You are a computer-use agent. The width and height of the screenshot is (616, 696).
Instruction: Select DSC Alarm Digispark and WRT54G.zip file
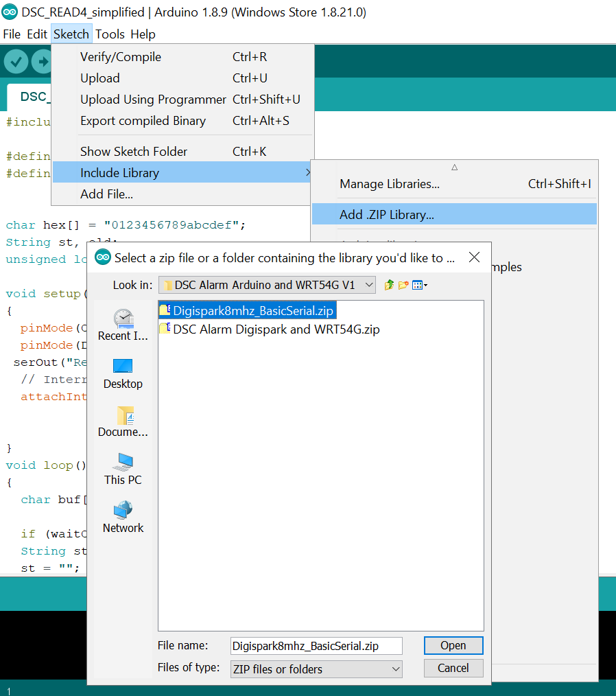pos(270,329)
